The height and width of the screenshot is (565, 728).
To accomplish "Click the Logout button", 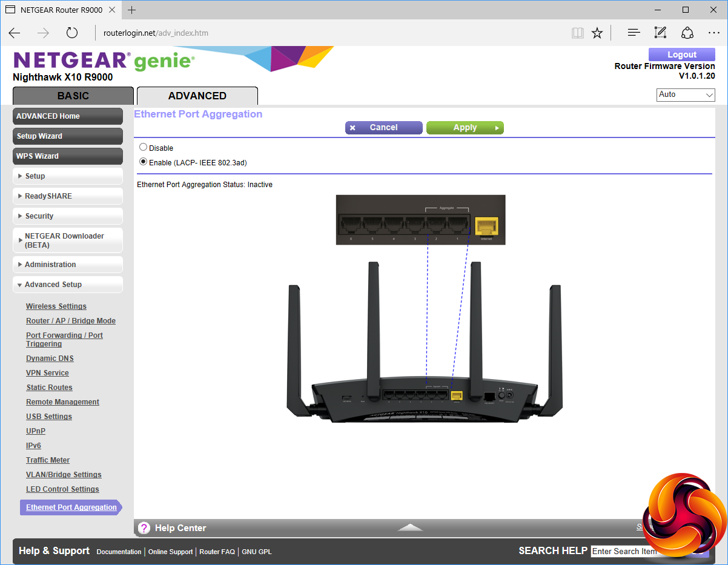I will pyautogui.click(x=682, y=55).
